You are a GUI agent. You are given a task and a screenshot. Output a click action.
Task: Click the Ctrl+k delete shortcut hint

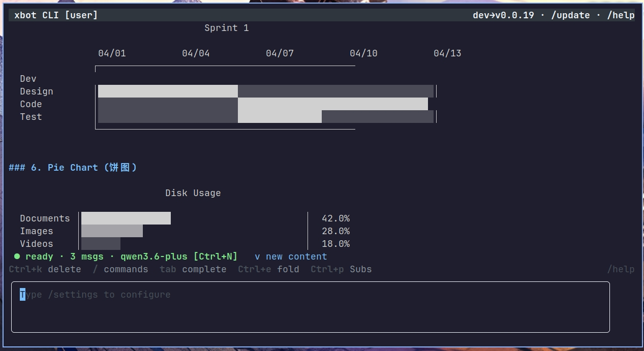[x=45, y=269]
